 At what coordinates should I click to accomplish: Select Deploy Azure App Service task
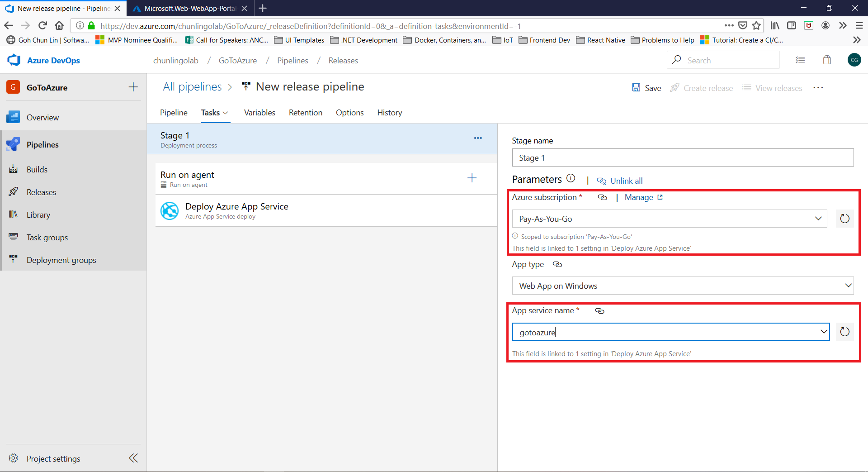pos(326,210)
